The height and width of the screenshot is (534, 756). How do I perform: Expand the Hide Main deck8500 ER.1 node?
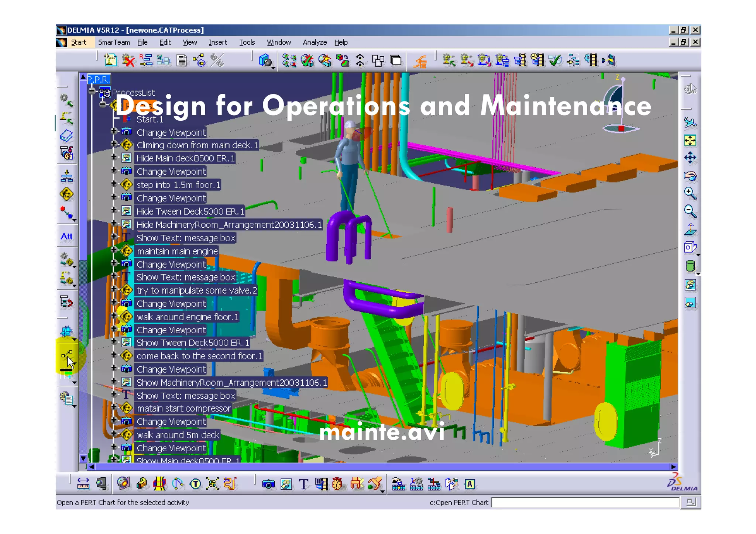click(114, 157)
